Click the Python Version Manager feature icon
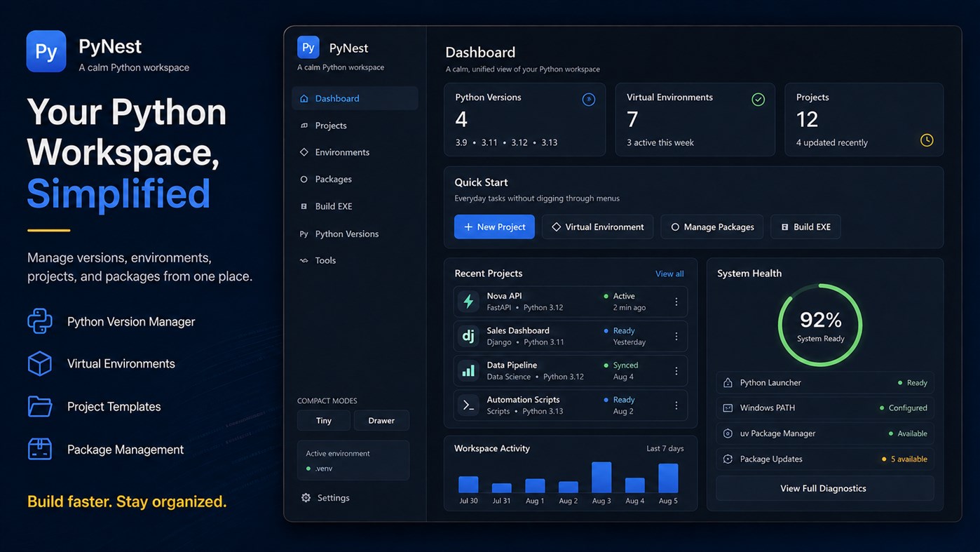 (40, 321)
